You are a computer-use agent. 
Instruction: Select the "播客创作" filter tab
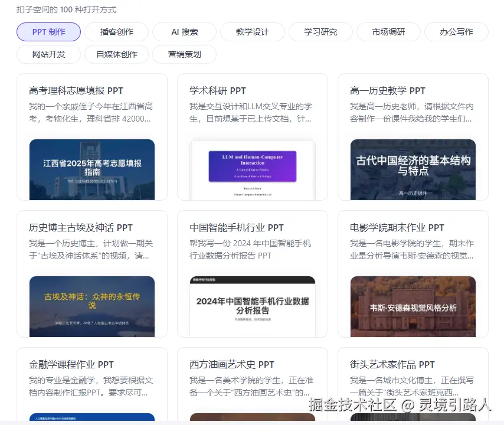pyautogui.click(x=116, y=32)
